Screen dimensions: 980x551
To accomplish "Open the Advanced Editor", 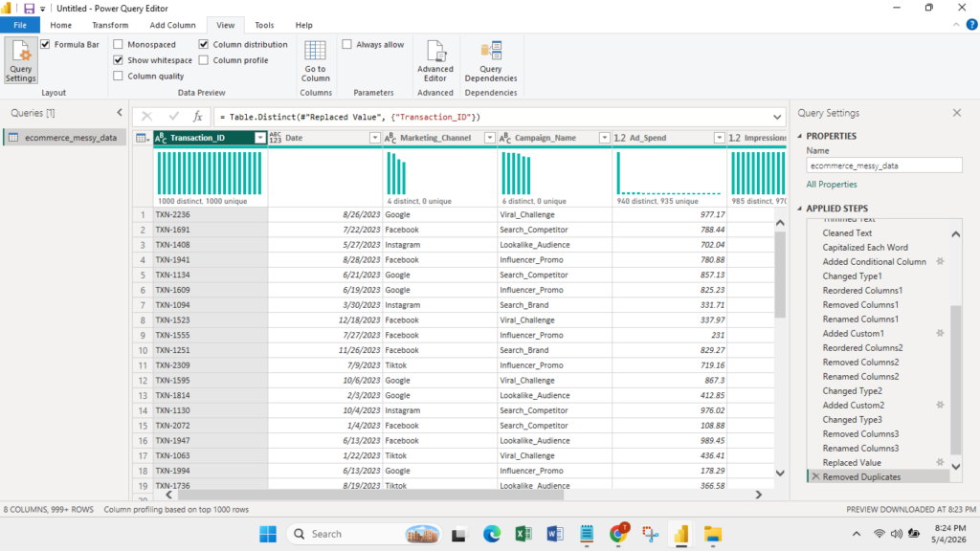I will (x=435, y=61).
